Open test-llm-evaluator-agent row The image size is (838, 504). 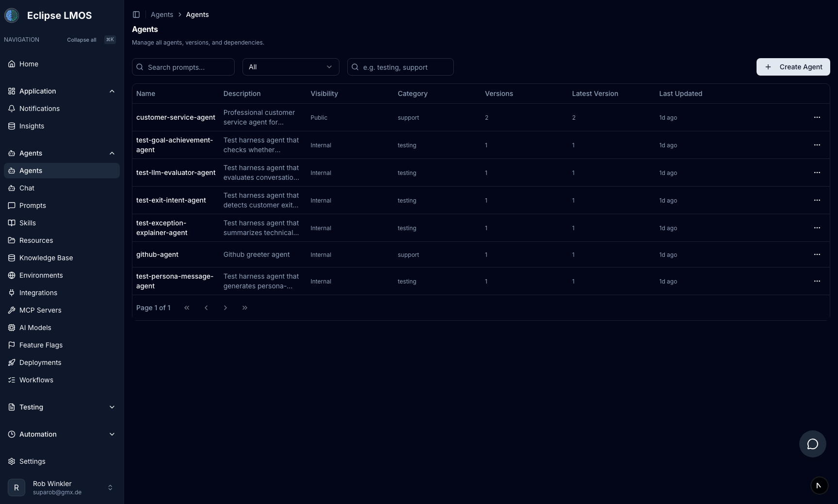(x=481, y=173)
